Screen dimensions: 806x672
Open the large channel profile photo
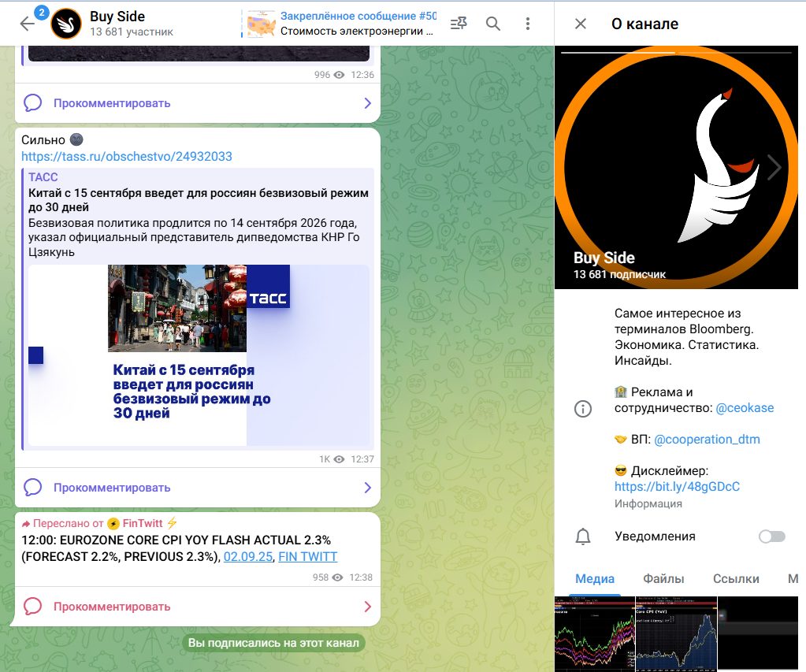point(677,168)
